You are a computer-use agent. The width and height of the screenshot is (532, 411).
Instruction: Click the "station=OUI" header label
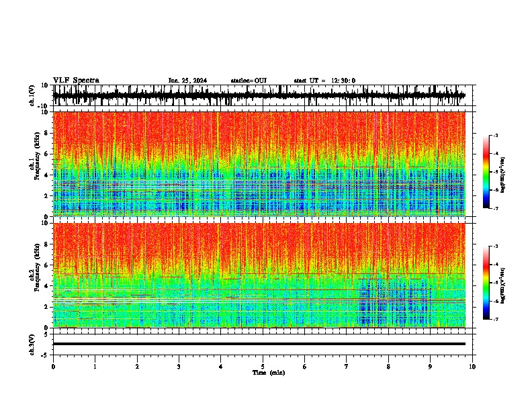[249, 81]
